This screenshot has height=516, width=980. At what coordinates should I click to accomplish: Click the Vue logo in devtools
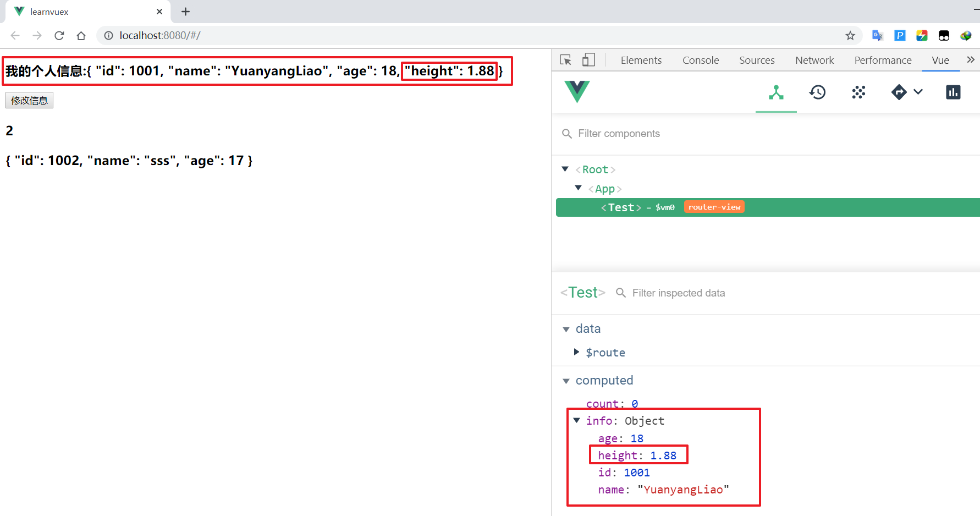(x=577, y=91)
